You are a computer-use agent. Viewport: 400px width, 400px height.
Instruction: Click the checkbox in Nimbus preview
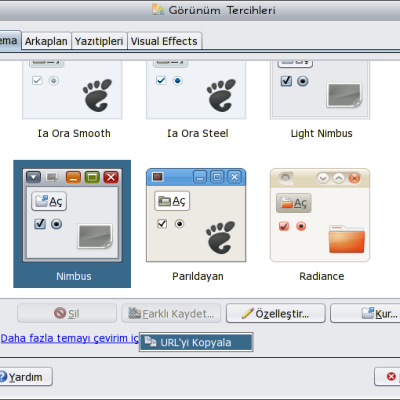(x=40, y=224)
